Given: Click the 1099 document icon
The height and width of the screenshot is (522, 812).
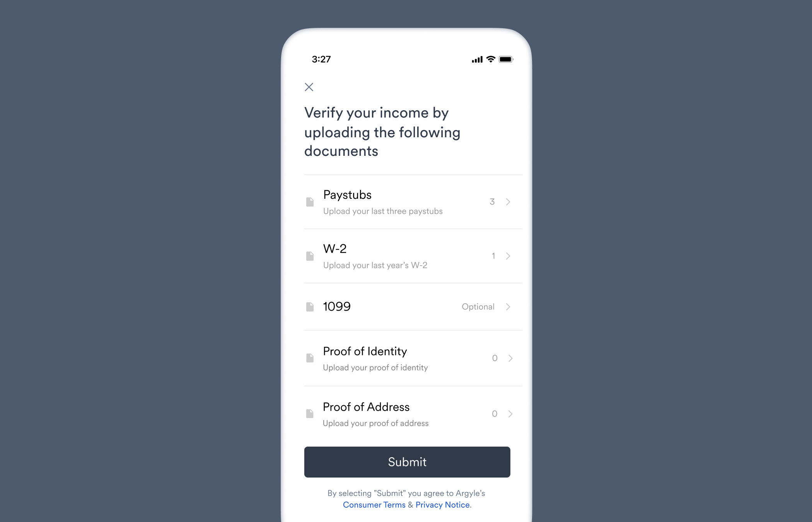Looking at the screenshot, I should click(x=310, y=306).
